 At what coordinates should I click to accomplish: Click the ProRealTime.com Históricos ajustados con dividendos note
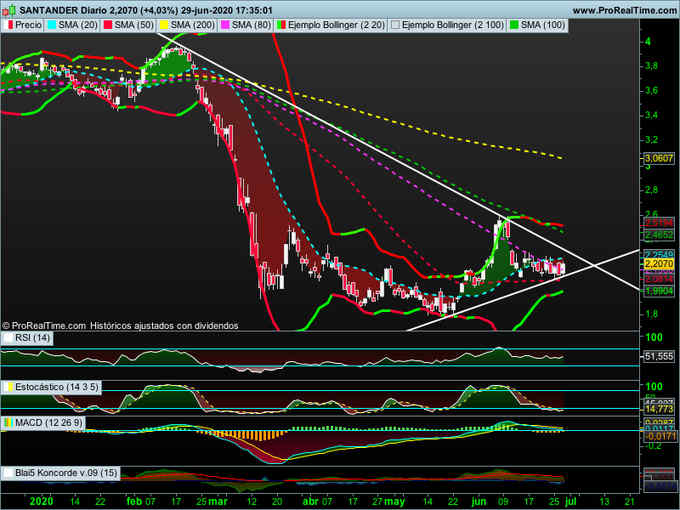[120, 325]
